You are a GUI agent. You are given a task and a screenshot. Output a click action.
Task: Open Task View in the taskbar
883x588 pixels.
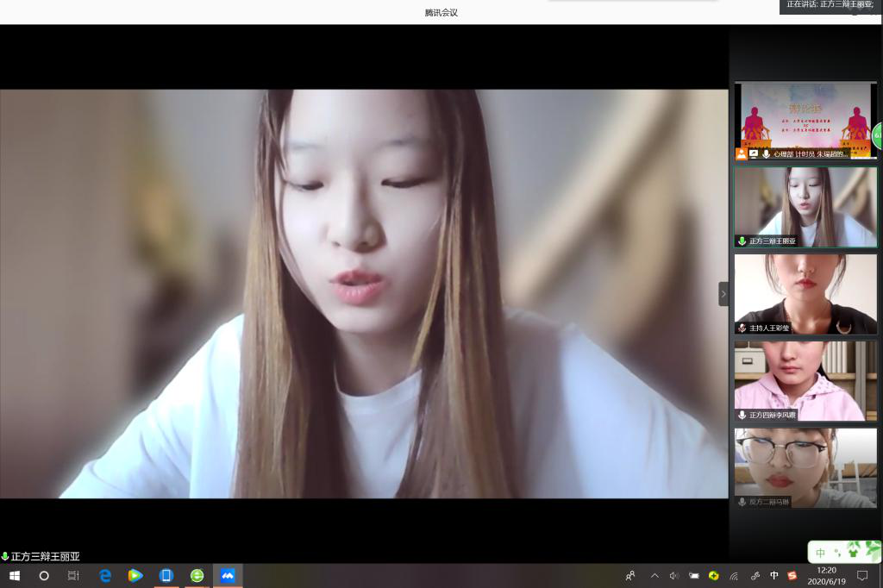tap(73, 575)
